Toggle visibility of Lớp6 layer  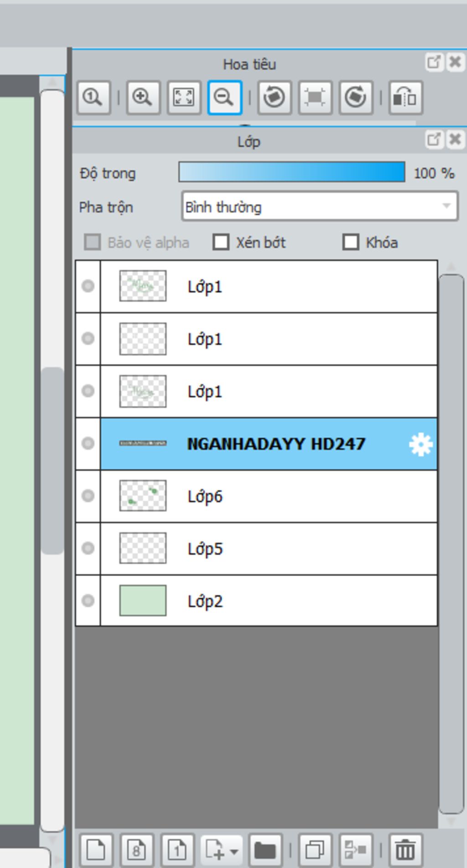(x=88, y=496)
